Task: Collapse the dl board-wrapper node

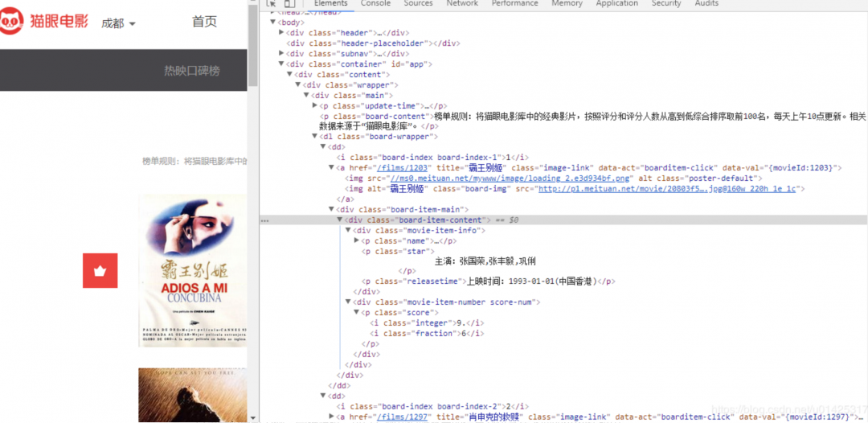Action: [x=314, y=136]
